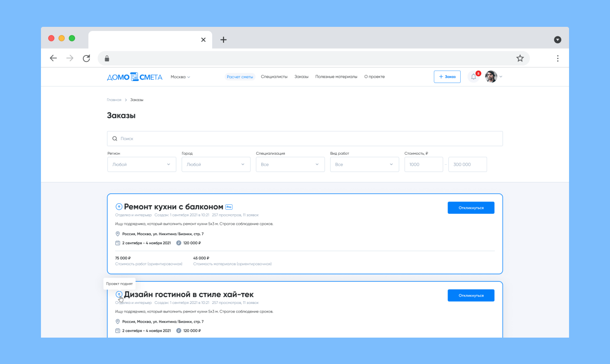Bookmark page with the star icon
The height and width of the screenshot is (364, 610).
click(x=520, y=58)
